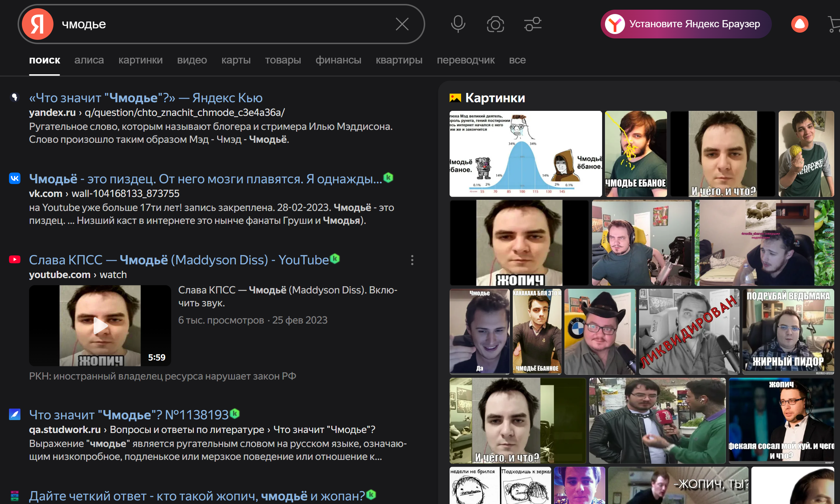Open the ЛИКВИДИРОВАН image thumbnail

click(689, 331)
